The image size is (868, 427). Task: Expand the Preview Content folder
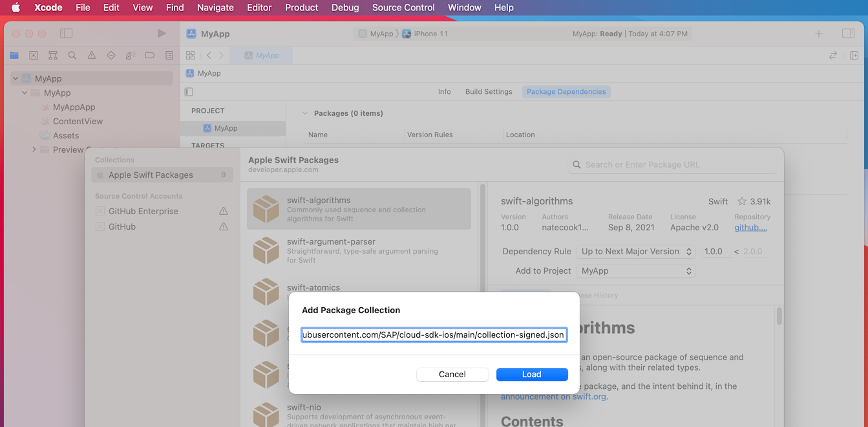34,149
